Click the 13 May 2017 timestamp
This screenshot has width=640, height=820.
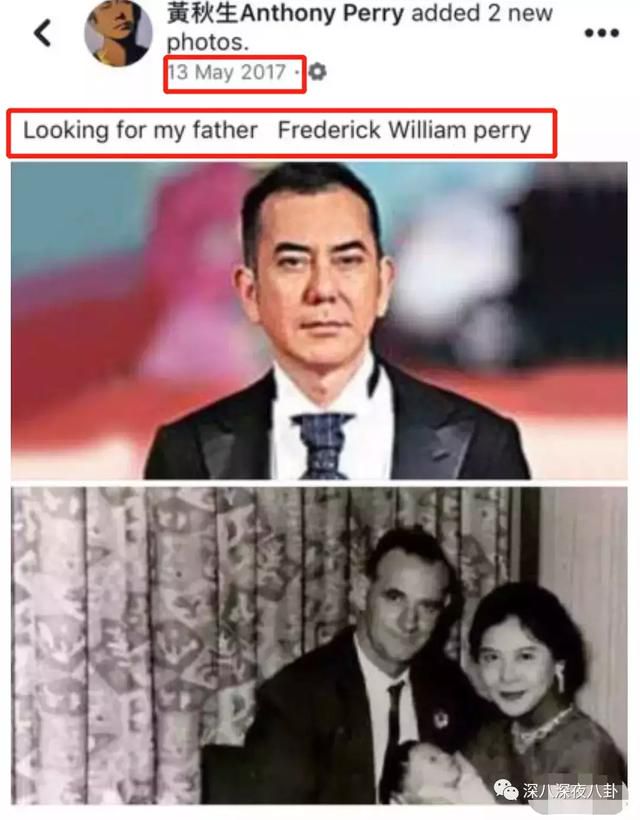click(x=227, y=72)
